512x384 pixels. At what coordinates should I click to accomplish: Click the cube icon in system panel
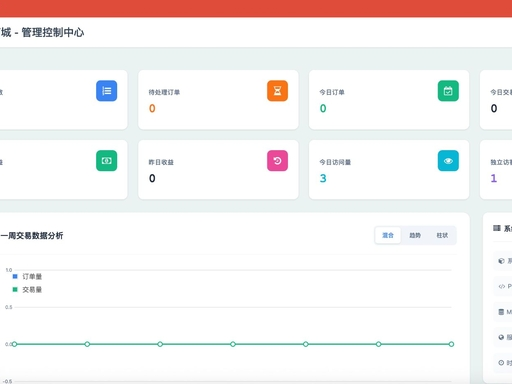pyautogui.click(x=501, y=261)
